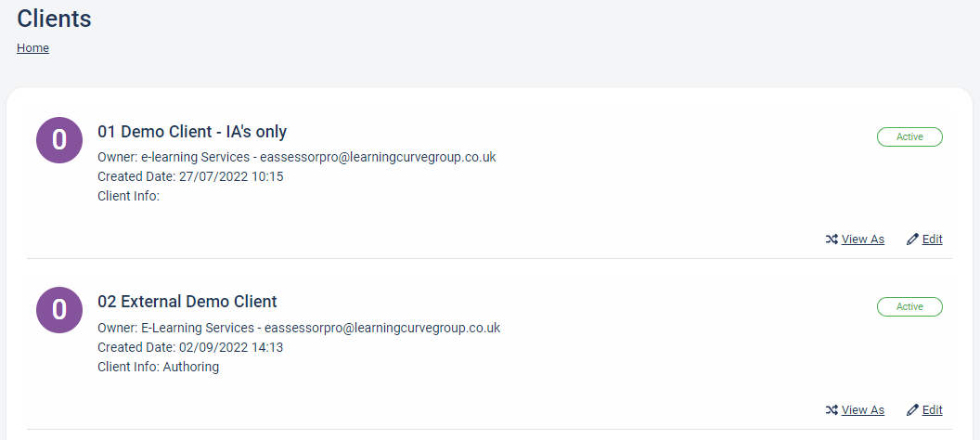The width and height of the screenshot is (980, 440).
Task: Select the purple avatar of 01 Demo Client
Action: [x=59, y=140]
